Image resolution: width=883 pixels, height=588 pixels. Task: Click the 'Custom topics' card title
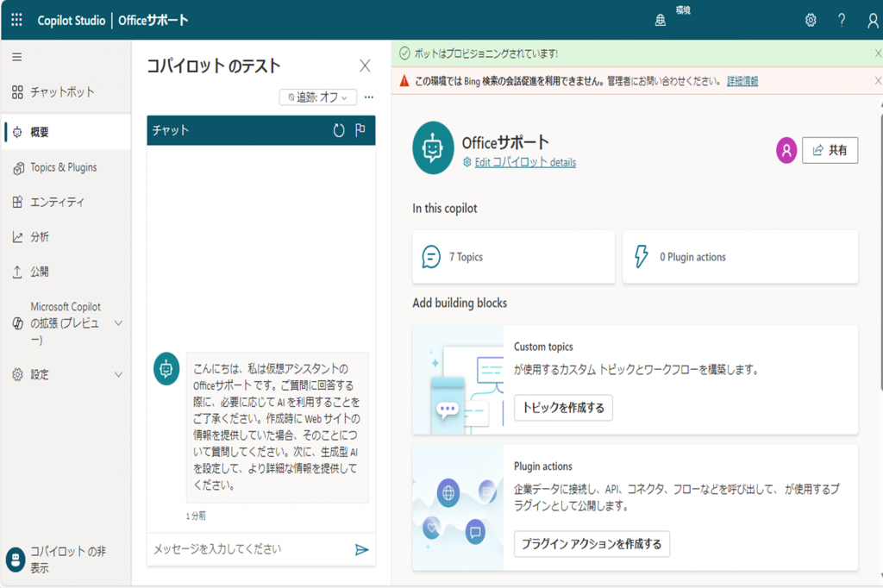click(543, 347)
